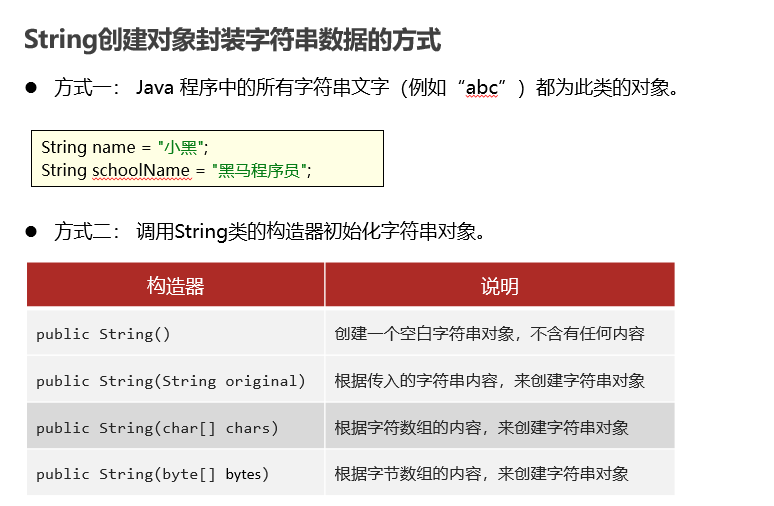Click the underlined "abc" example text

[x=481, y=88]
